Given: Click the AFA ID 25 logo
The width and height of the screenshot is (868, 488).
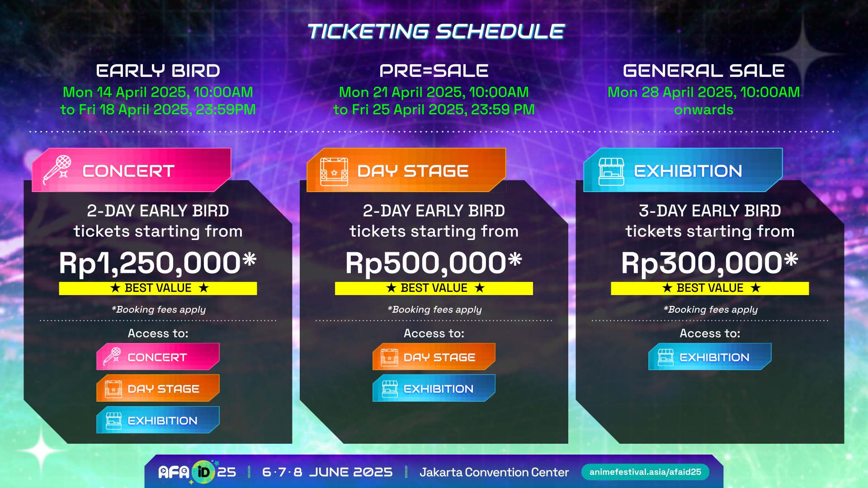Looking at the screenshot, I should (x=197, y=472).
